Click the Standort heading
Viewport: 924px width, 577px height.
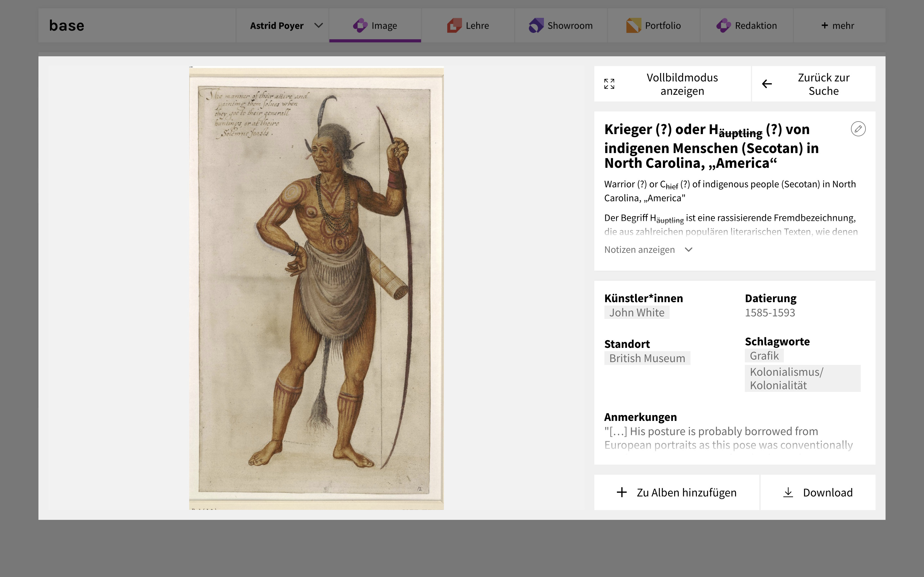tap(627, 344)
